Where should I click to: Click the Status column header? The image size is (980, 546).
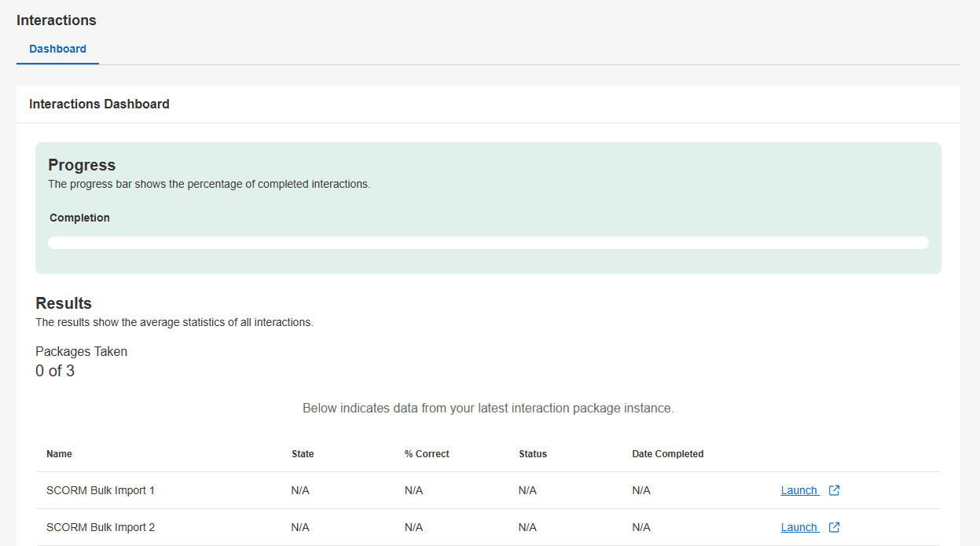click(533, 454)
